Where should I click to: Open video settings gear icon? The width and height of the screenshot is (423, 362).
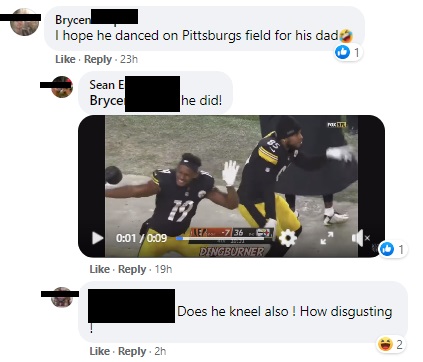point(288,238)
